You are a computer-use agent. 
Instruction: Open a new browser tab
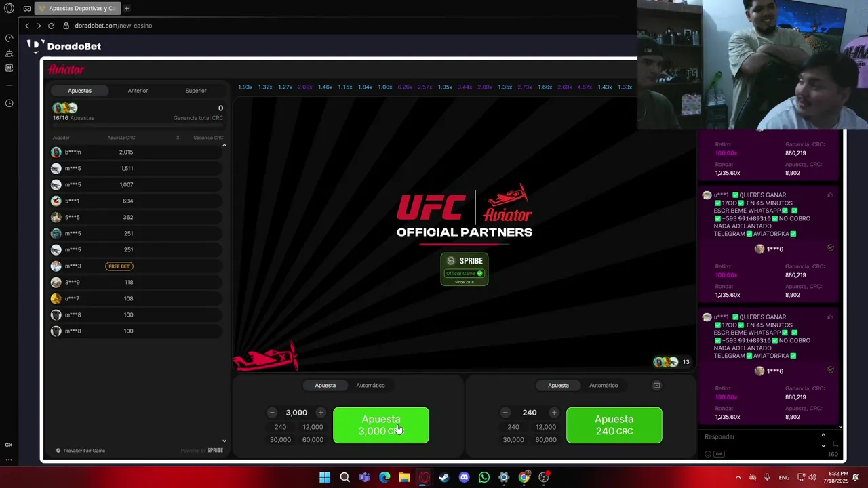(x=126, y=8)
